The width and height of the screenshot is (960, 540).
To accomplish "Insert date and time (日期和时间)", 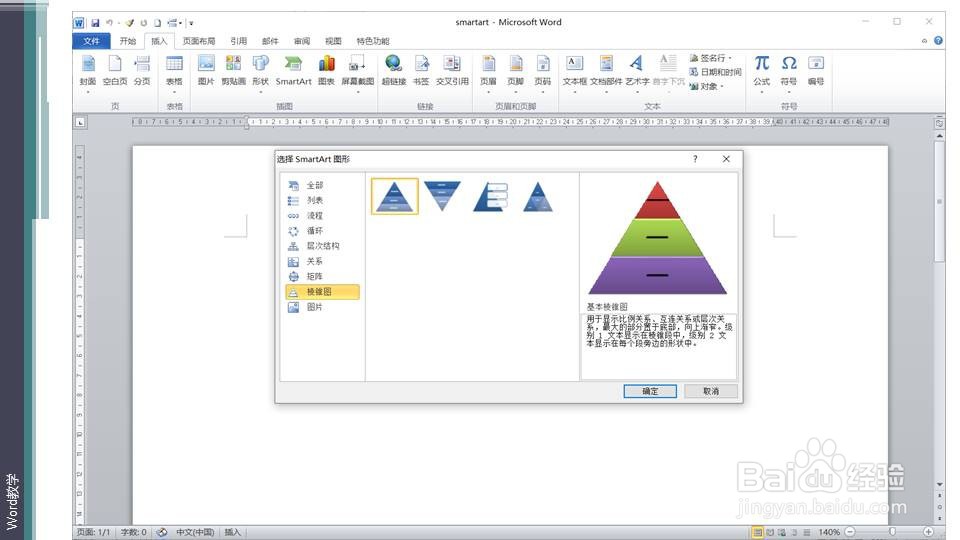I will (715, 72).
